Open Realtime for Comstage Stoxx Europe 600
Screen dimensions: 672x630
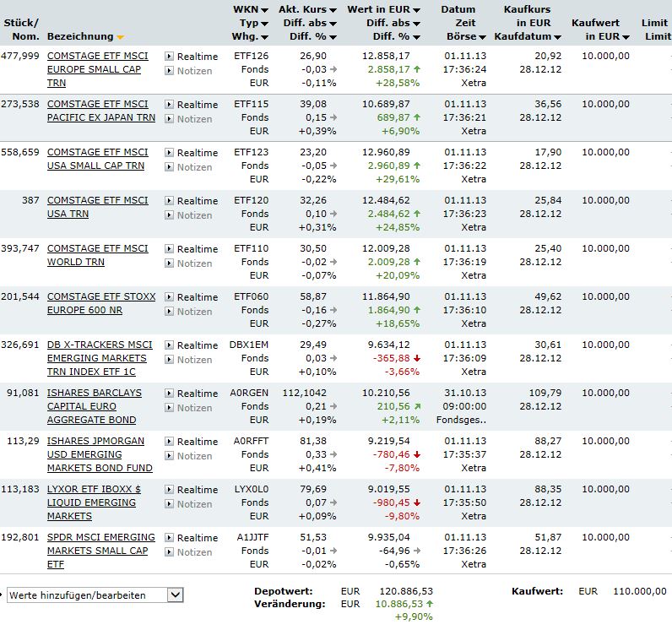192,297
